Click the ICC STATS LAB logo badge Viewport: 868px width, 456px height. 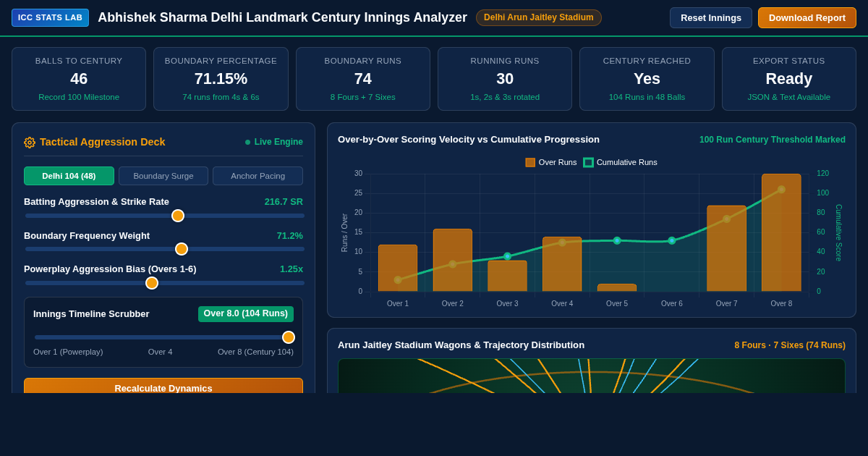[x=50, y=17]
